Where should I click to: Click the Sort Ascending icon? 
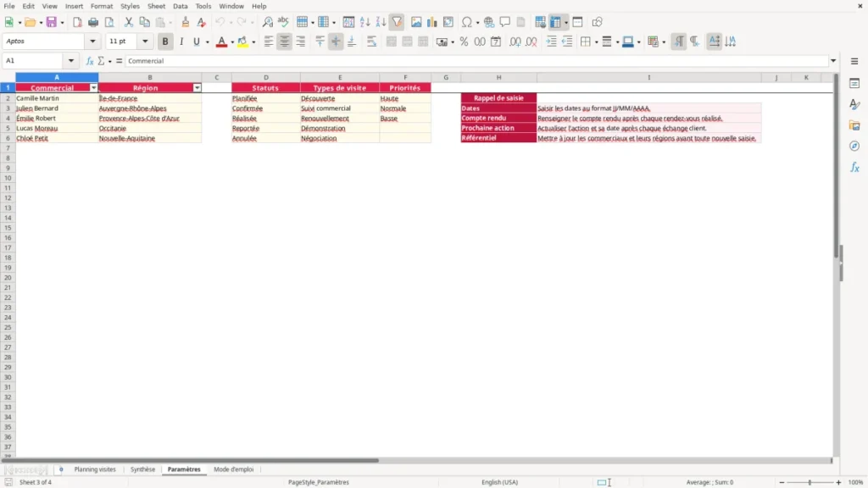coord(364,22)
